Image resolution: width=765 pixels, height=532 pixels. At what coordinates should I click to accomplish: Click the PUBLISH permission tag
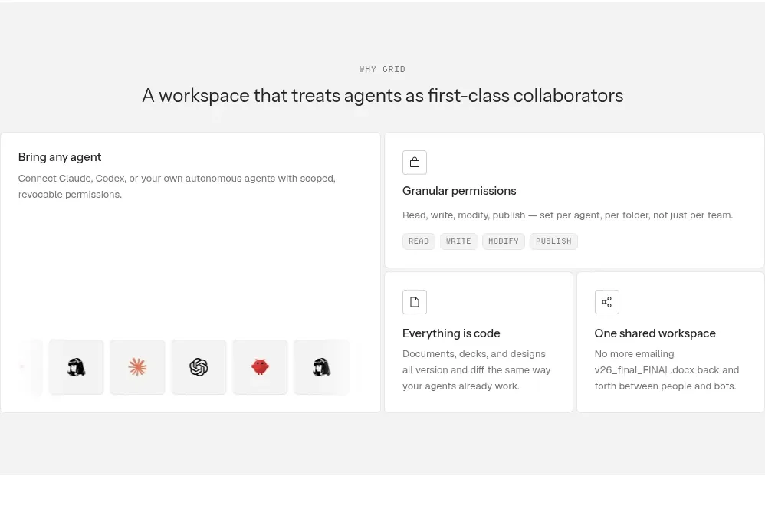(x=553, y=241)
